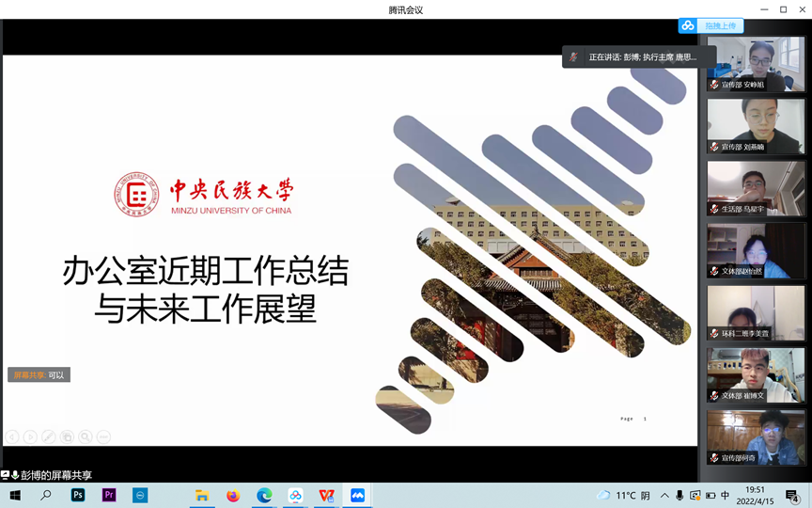The height and width of the screenshot is (508, 812).
Task: Toggle the Chinese input method indicator
Action: [725, 495]
